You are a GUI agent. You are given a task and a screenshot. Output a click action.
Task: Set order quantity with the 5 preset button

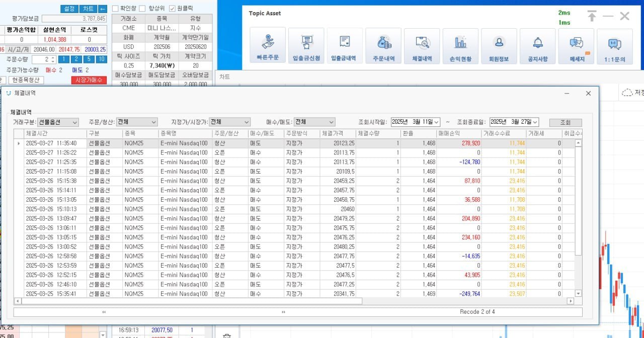pyautogui.click(x=88, y=59)
